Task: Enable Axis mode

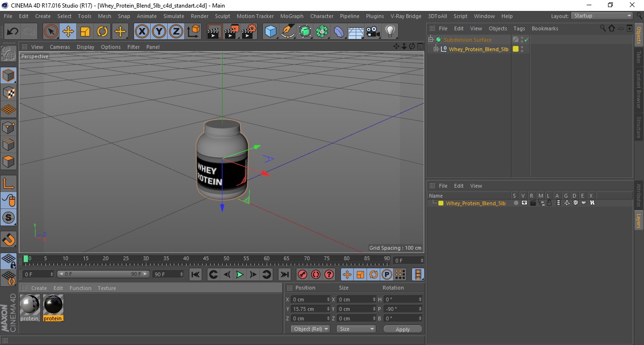Action: tap(9, 183)
